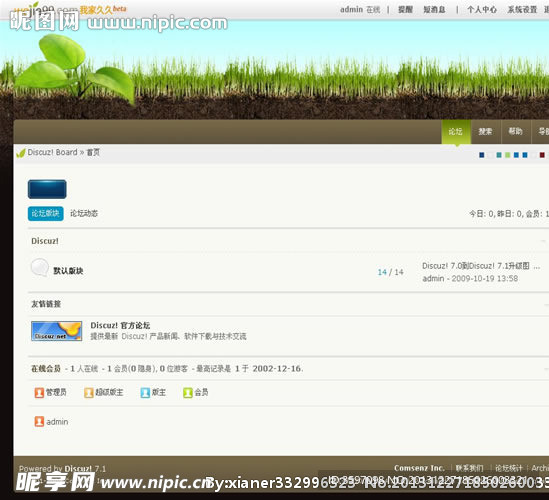Screen dimensions: 549x500
Task: Open last post Discuz! 7.0到Discuz! 7.1升级图
Action: point(481,266)
